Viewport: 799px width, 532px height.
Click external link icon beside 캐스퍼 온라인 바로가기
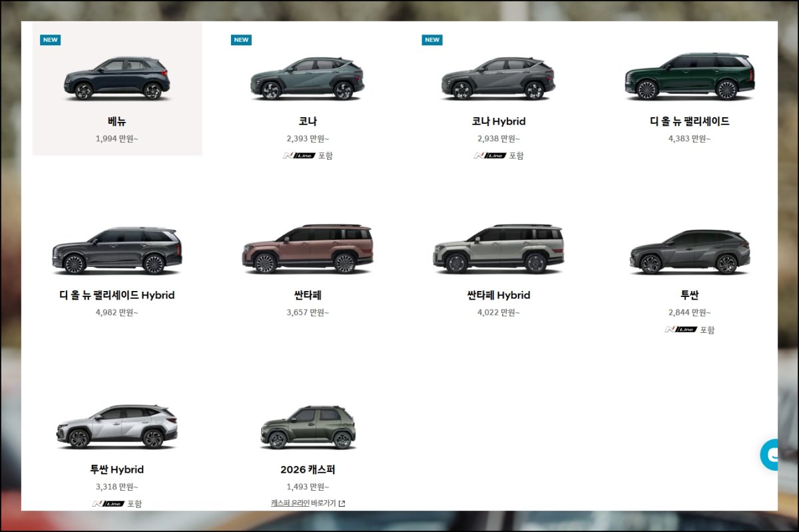(342, 503)
